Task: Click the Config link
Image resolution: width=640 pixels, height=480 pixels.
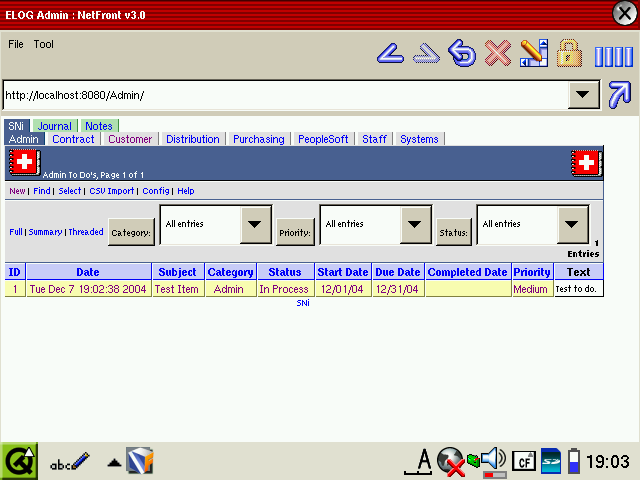Action: [156, 191]
